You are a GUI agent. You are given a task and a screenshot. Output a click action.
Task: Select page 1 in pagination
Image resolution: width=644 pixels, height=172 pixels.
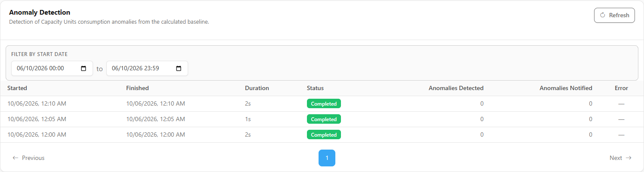tap(327, 158)
